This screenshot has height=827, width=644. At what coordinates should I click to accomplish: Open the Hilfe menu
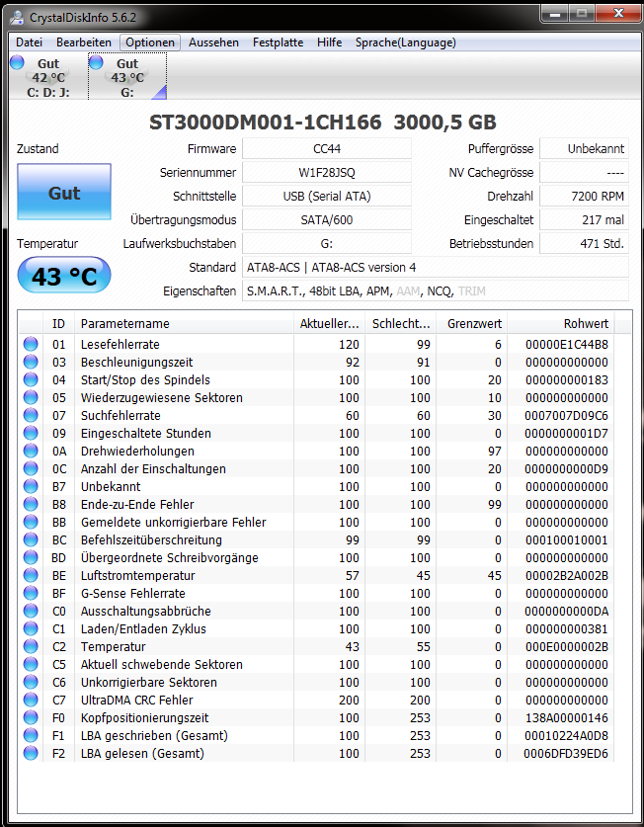point(329,42)
